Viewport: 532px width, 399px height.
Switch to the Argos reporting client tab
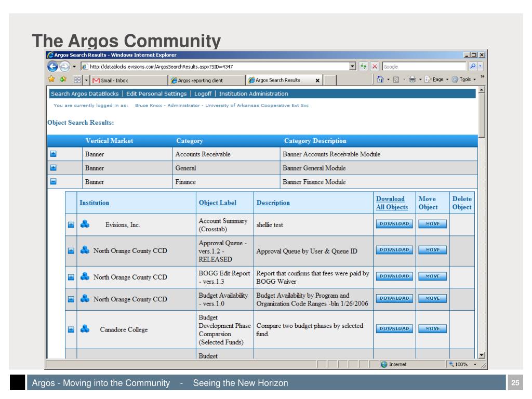pyautogui.click(x=207, y=81)
